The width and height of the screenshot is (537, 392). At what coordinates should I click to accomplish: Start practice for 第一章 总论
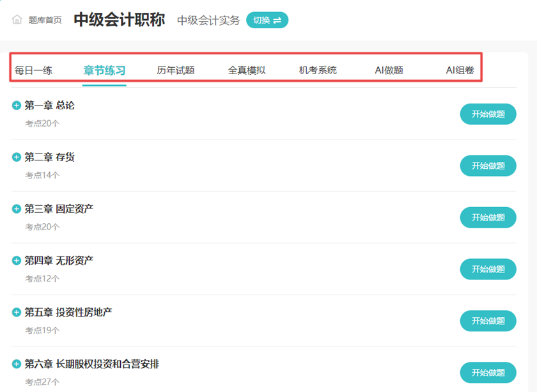(488, 114)
